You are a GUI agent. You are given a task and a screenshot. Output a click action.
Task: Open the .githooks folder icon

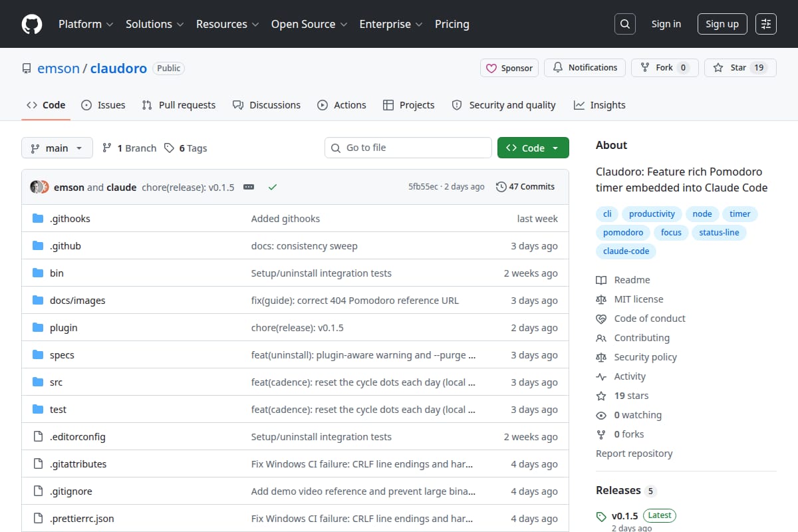[x=38, y=219]
